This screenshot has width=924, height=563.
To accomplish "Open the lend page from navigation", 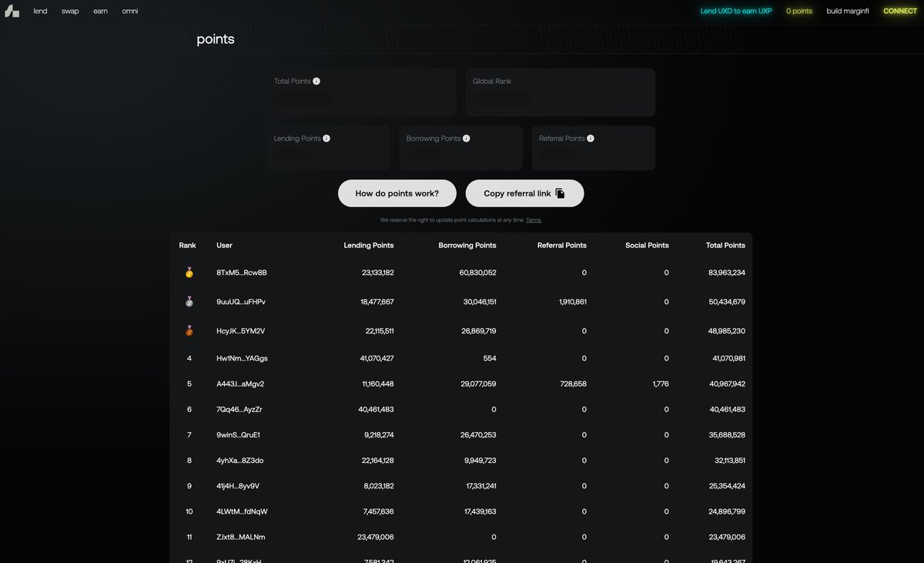I will 40,12.
